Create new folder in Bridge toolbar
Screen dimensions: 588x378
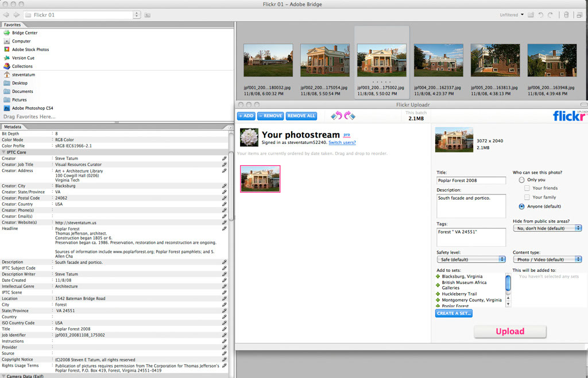(x=531, y=15)
